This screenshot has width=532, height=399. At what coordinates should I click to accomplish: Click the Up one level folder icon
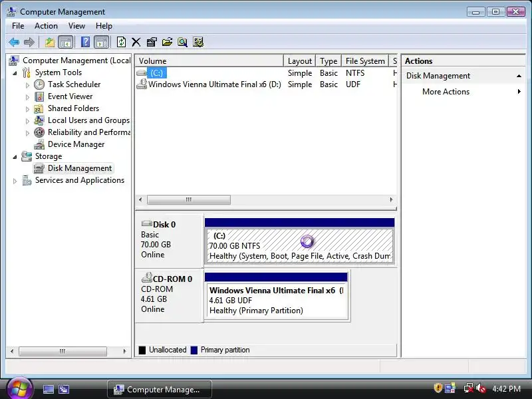(49, 42)
